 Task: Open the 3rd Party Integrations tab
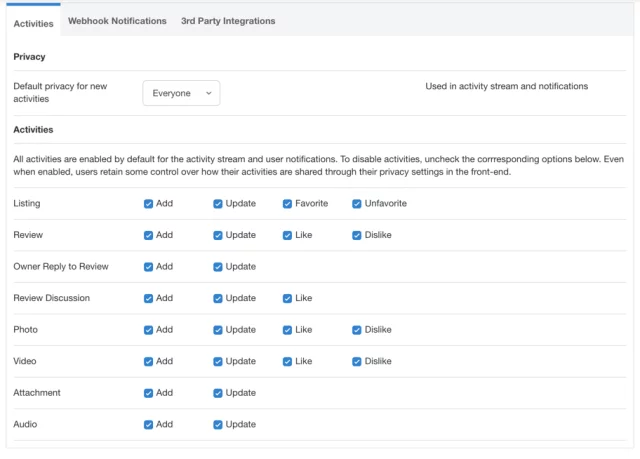[x=228, y=21]
